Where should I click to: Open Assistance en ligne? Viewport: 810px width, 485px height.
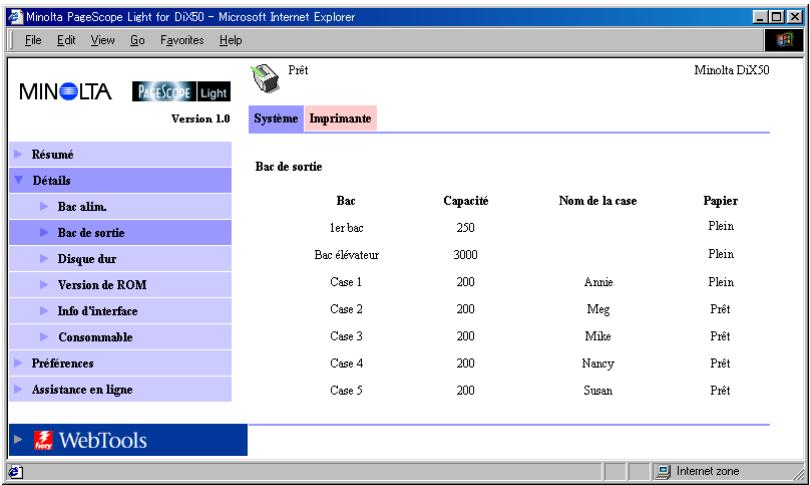tap(120, 389)
